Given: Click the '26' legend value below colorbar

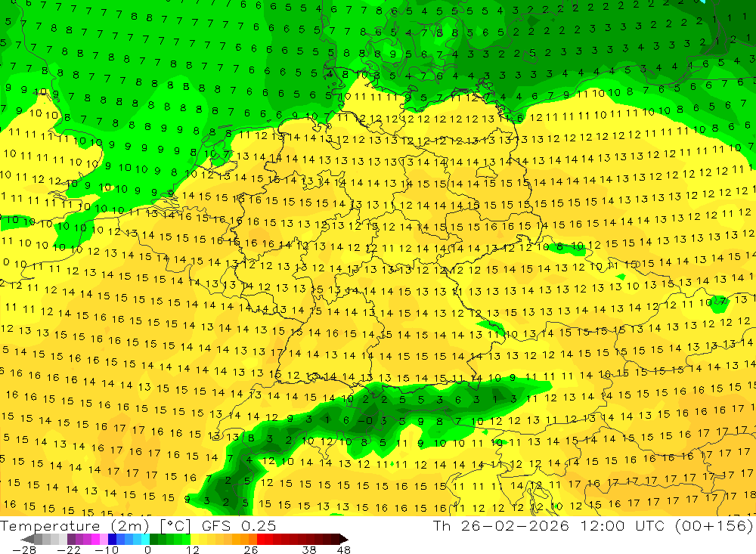Looking at the screenshot, I should [251, 549].
